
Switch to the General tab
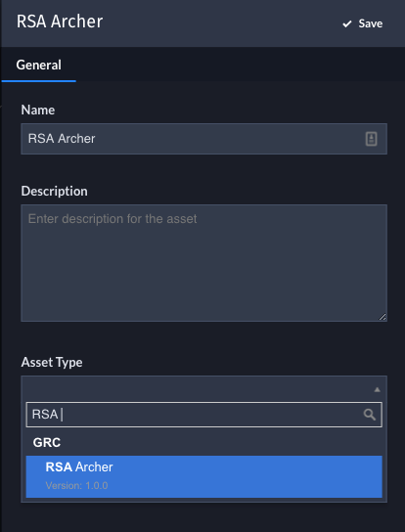pos(39,65)
